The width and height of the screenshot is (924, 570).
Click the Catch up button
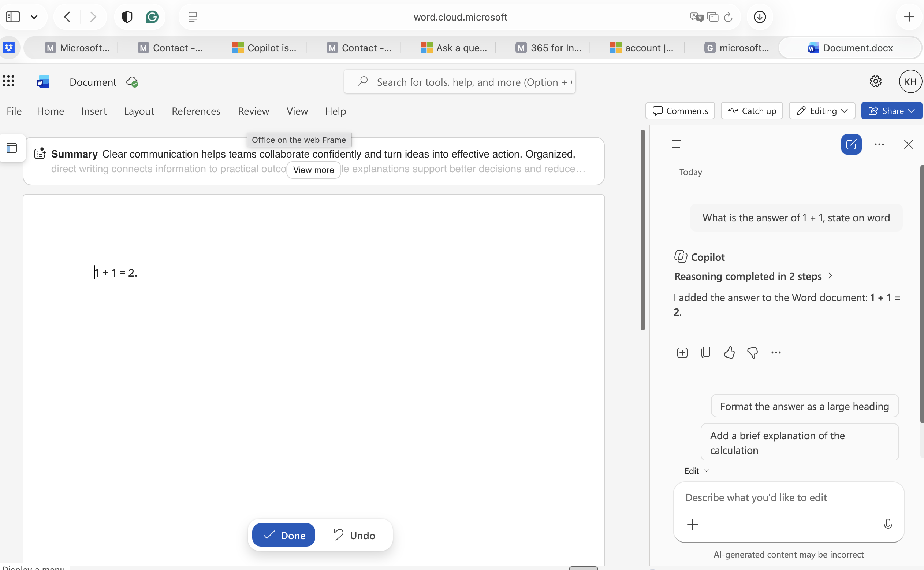752,111
